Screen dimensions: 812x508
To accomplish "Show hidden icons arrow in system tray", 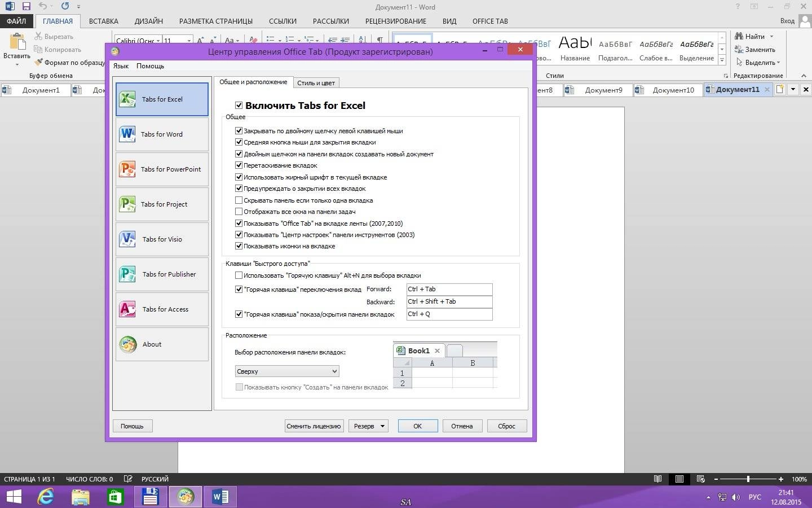I will coord(709,498).
